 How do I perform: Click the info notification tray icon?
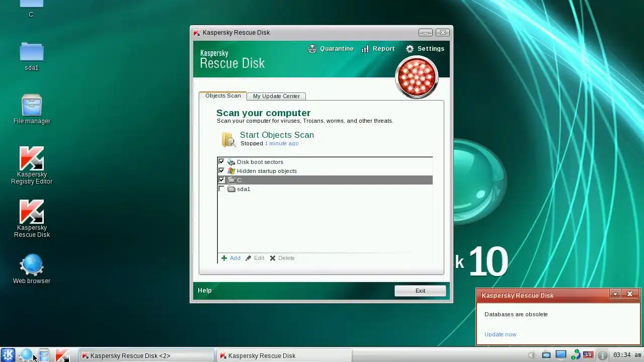(602, 355)
